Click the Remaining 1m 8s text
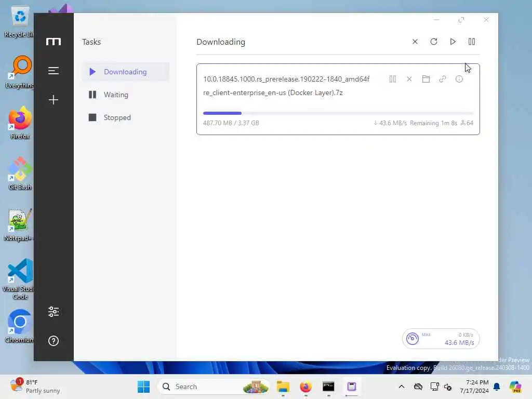Screen dimensions: 532x399 click(433, 123)
